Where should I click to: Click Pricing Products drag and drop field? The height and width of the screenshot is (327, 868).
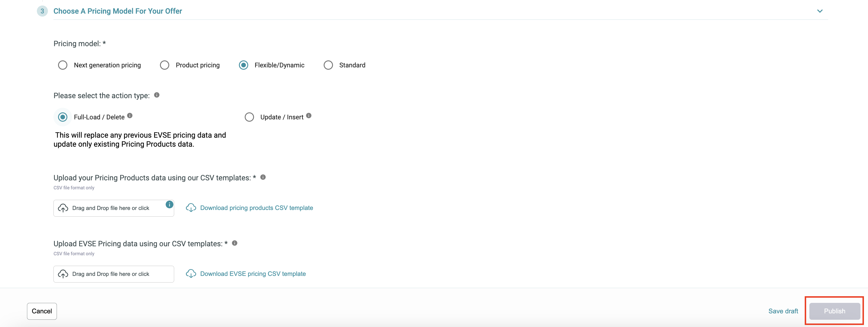(114, 208)
